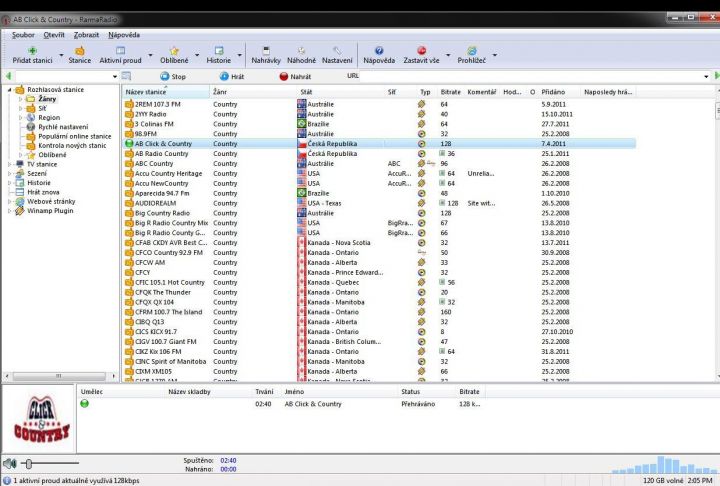Open the Otevřít menu

coord(54,35)
